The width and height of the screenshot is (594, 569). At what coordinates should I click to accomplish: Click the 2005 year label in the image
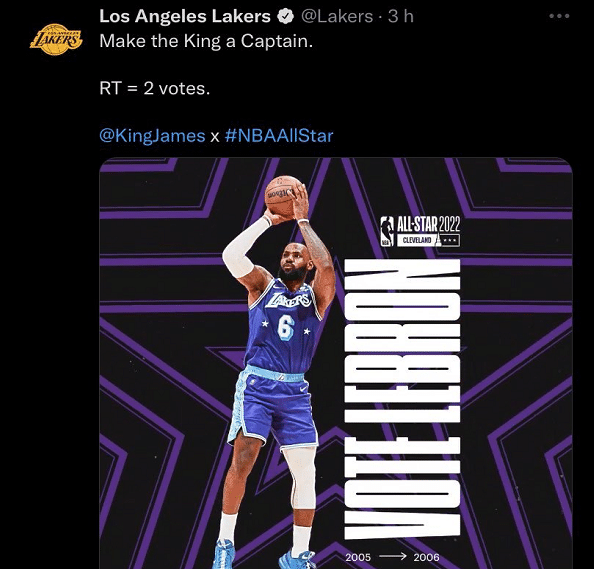(x=358, y=557)
